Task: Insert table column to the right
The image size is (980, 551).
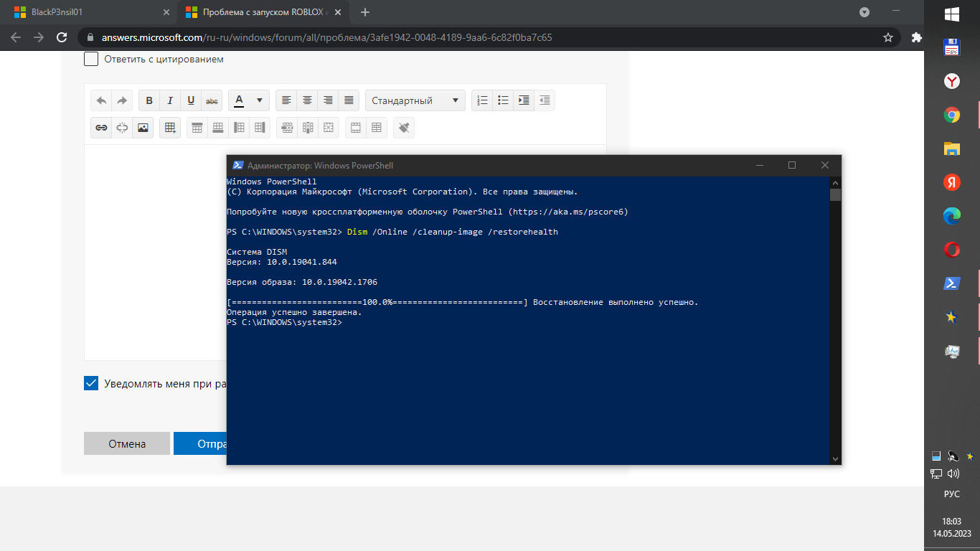Action: click(x=260, y=128)
